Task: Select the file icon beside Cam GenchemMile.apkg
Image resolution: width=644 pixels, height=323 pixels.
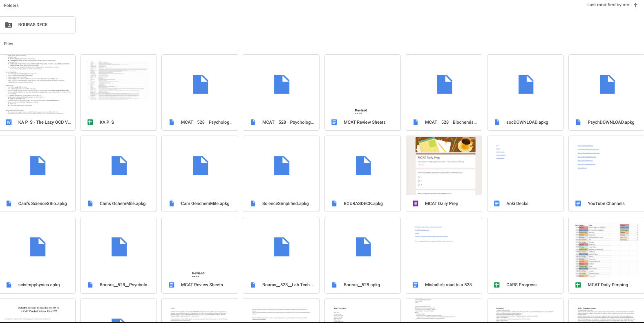Action: point(172,203)
